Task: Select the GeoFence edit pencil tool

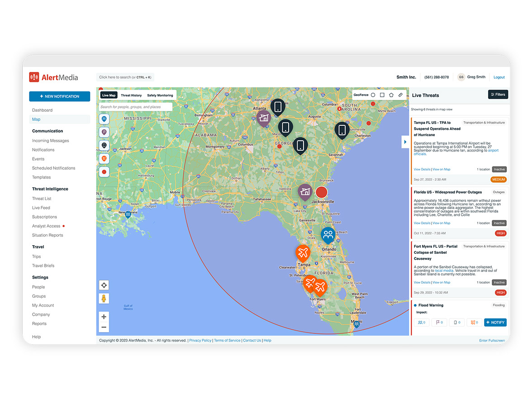Action: (400, 95)
